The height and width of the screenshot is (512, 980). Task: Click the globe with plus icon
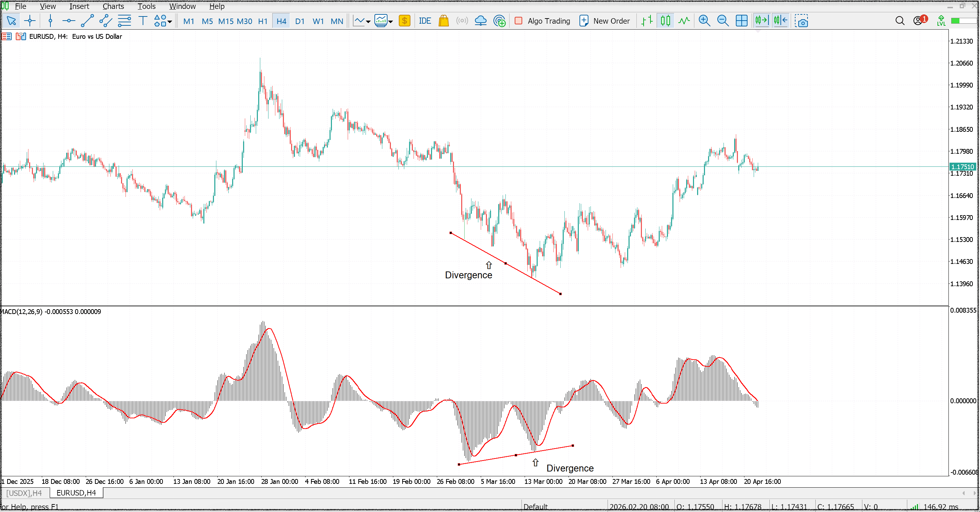(500, 21)
